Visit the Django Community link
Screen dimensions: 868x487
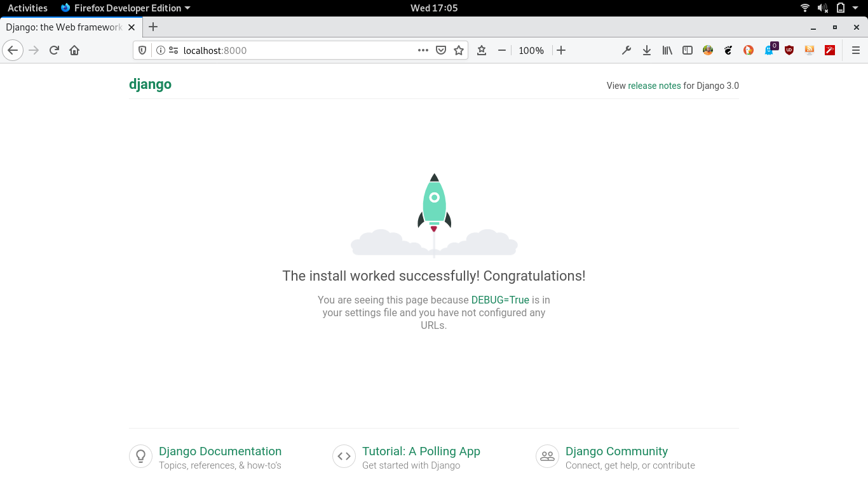[616, 451]
